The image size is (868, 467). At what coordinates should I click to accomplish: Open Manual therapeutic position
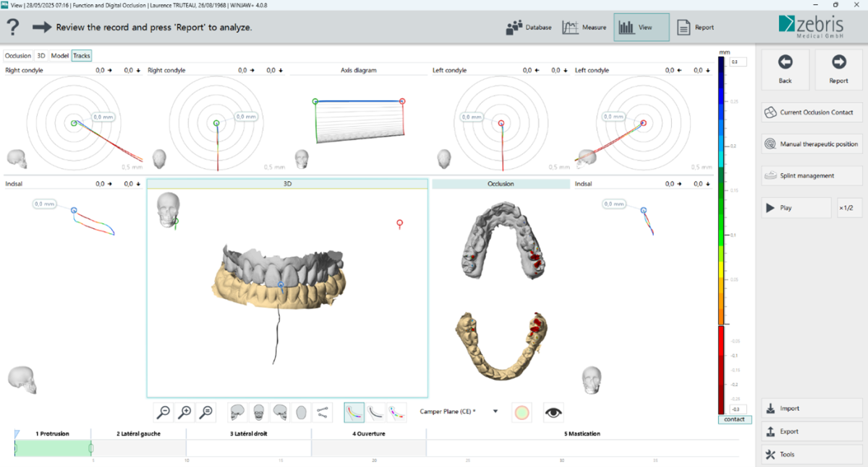pos(812,144)
